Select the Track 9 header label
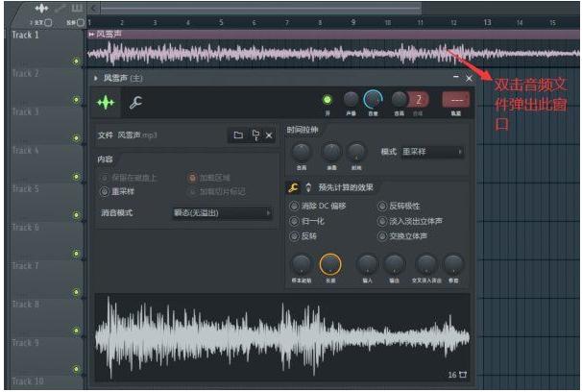Image resolution: width=582 pixels, height=392 pixels. tap(25, 343)
